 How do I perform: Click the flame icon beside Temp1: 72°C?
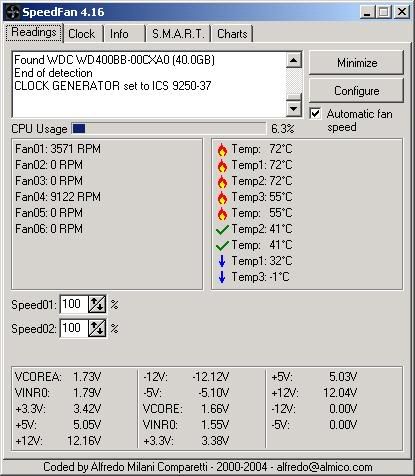point(222,165)
